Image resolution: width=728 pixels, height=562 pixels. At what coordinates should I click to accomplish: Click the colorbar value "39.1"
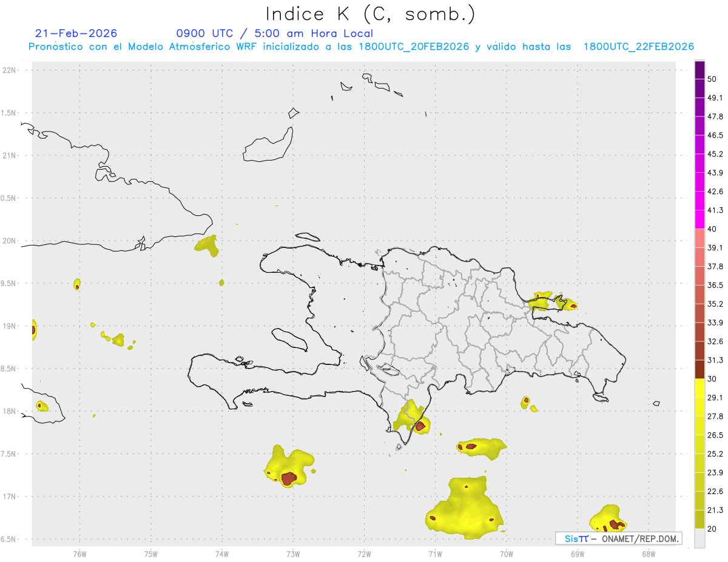point(715,247)
